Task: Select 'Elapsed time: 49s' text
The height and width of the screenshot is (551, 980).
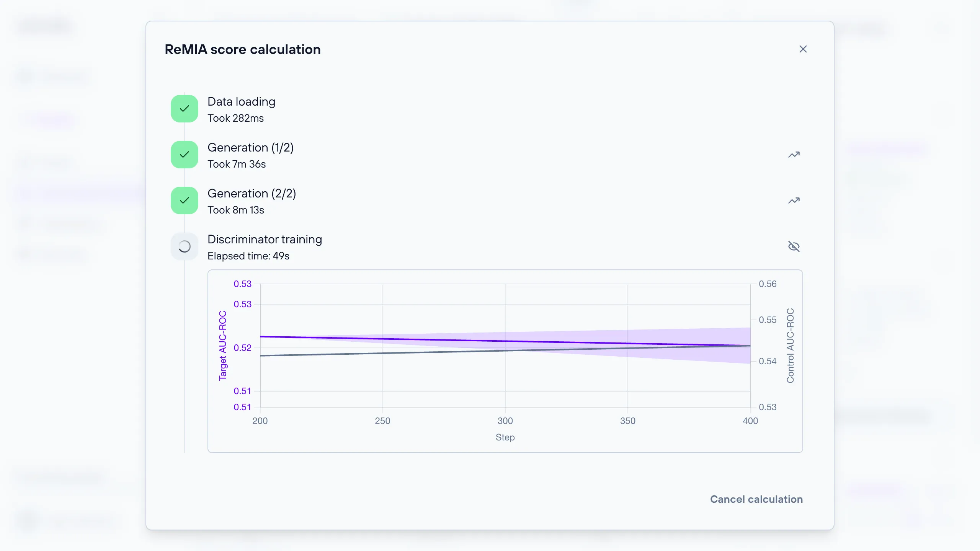Action: (248, 256)
